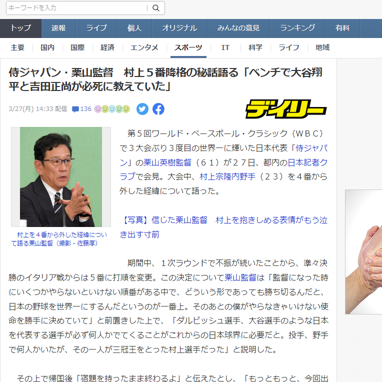Open the 村上宗隆内野手 hyperlink
The height and width of the screenshot is (382, 382).
(x=227, y=177)
